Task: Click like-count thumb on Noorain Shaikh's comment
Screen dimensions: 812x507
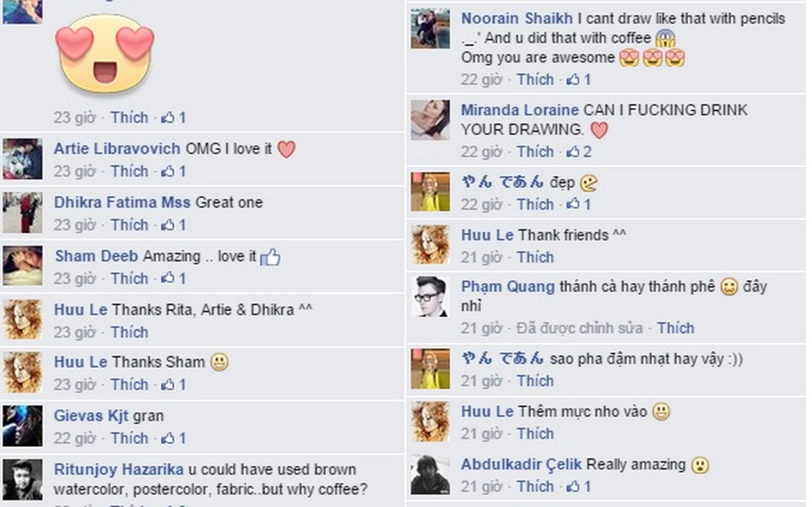Action: [573, 80]
